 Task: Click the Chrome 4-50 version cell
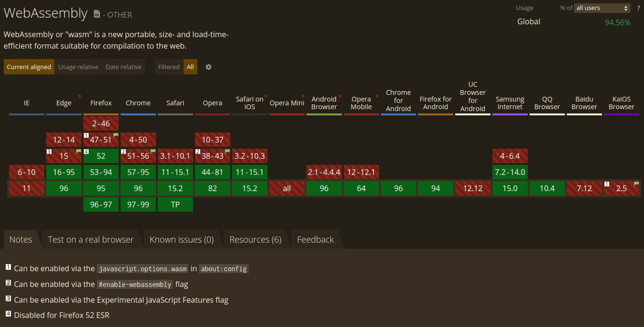click(138, 140)
